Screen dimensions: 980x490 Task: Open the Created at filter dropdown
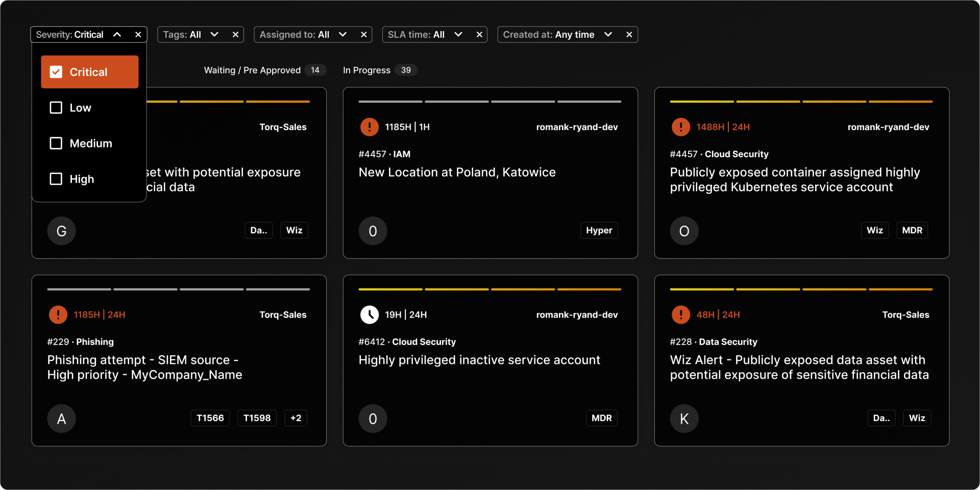pyautogui.click(x=607, y=35)
